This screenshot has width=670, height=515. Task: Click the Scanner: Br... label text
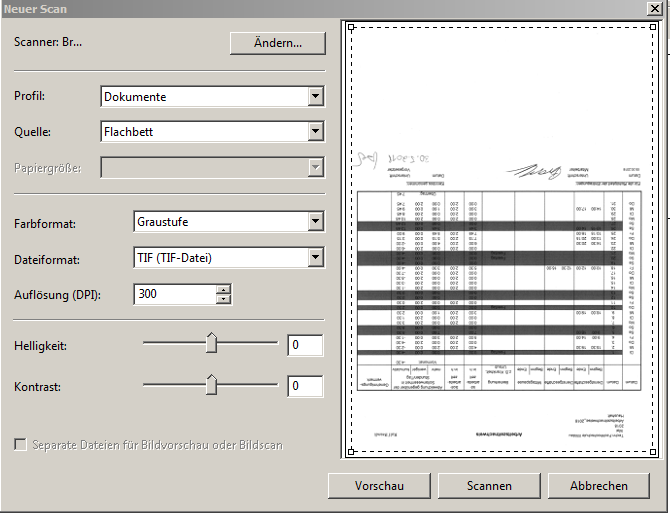click(x=48, y=42)
